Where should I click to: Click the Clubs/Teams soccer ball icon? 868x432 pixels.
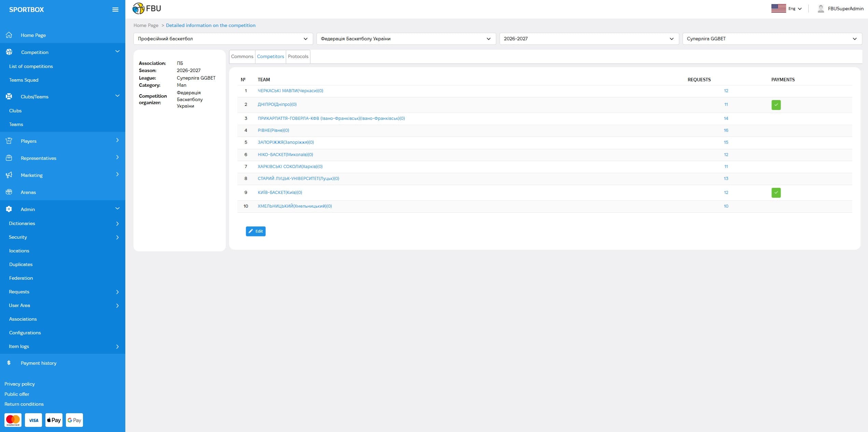pyautogui.click(x=9, y=96)
